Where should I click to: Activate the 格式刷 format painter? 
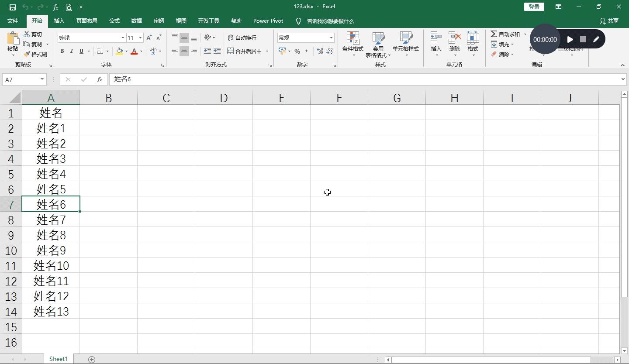(35, 54)
